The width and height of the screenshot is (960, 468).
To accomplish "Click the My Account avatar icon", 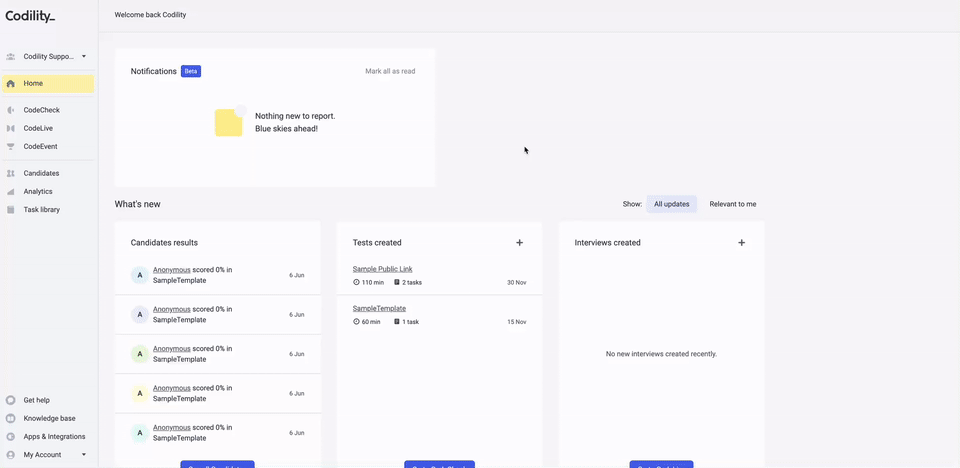I will coord(10,455).
